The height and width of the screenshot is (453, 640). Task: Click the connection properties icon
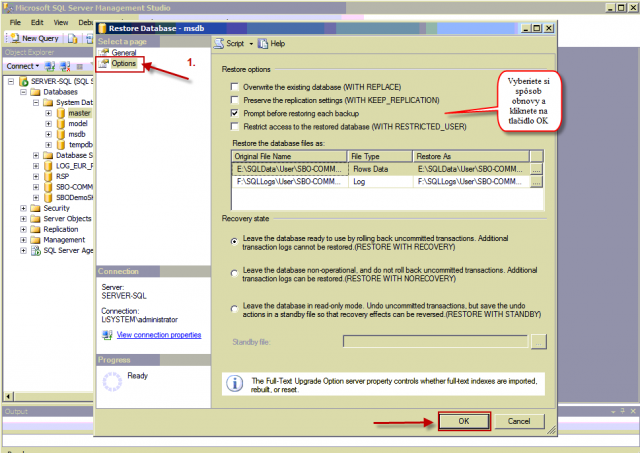tap(107, 335)
